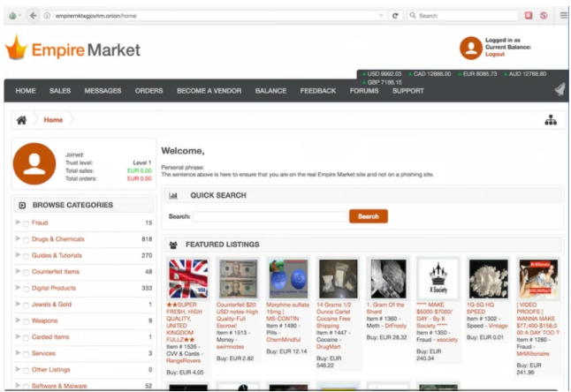The image size is (571, 392).
Task: Tick the Counterfeit Items checkbox
Action: coord(26,273)
